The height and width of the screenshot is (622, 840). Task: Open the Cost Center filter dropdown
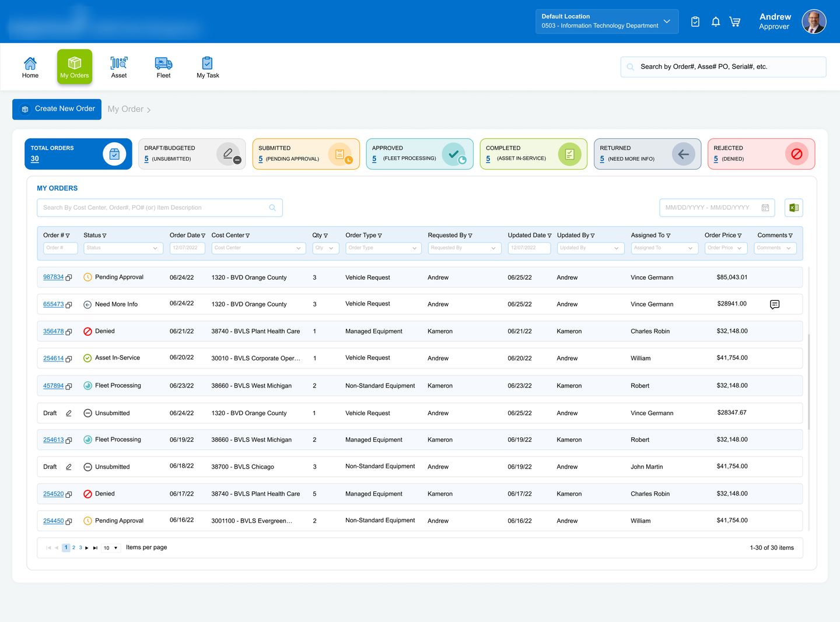coord(258,248)
